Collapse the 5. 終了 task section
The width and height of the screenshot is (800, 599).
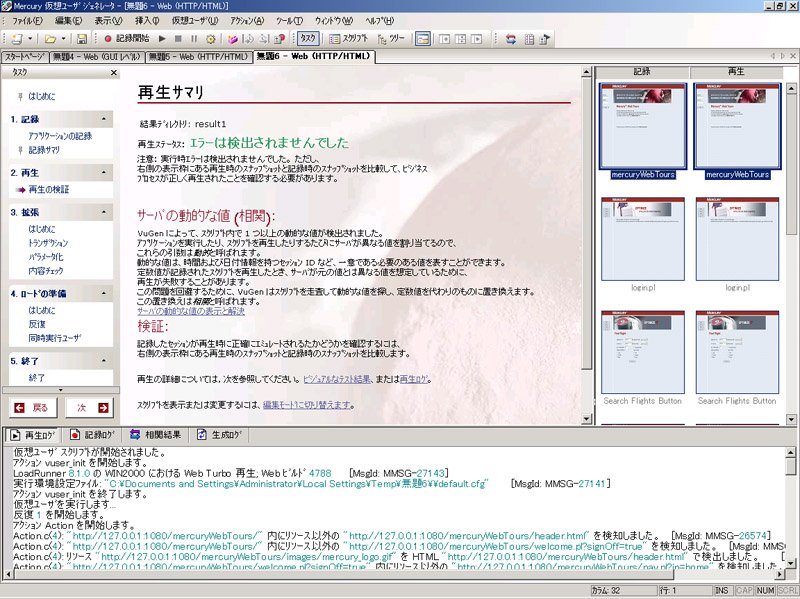104,361
